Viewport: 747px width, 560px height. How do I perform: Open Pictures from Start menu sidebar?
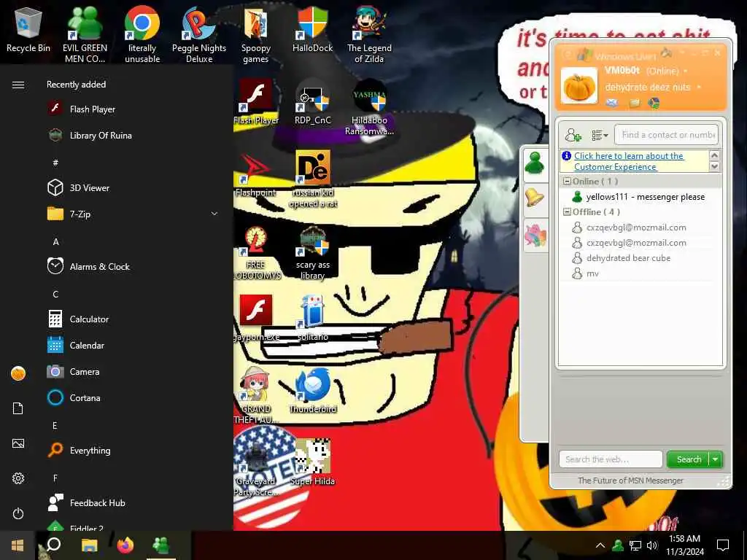tap(18, 443)
